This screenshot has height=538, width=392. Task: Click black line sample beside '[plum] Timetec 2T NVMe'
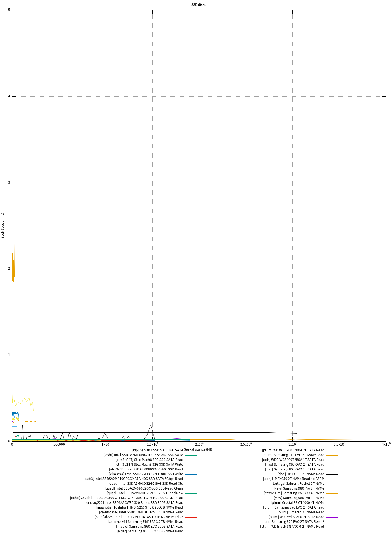click(332, 513)
